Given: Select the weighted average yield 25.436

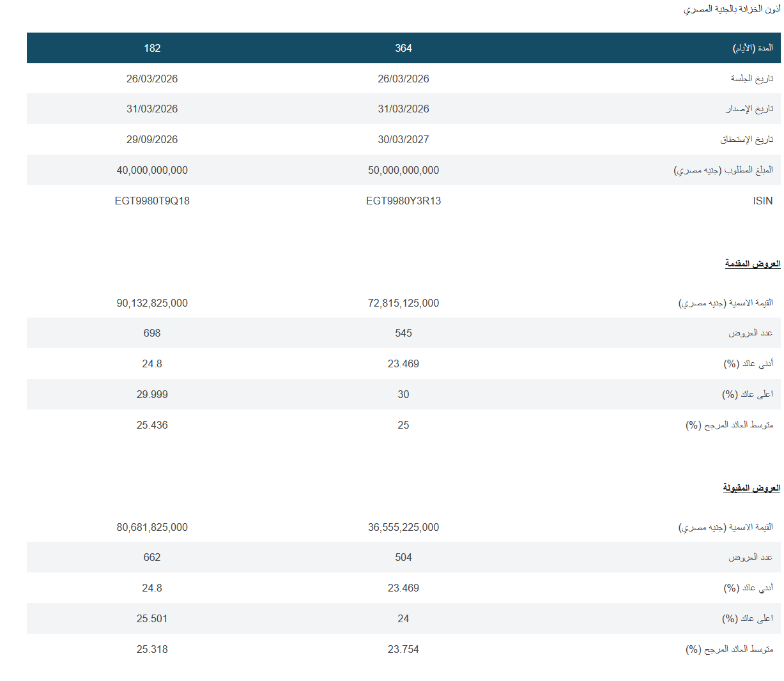Looking at the screenshot, I should coord(152,425).
